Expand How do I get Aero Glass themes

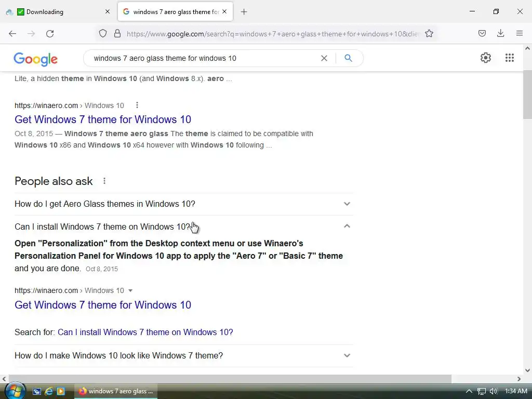pyautogui.click(x=183, y=204)
